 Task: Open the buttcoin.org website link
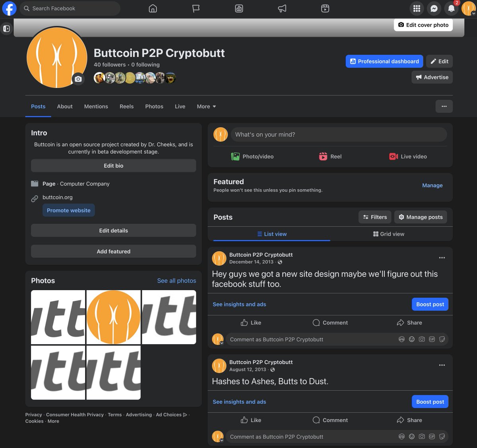(57, 197)
